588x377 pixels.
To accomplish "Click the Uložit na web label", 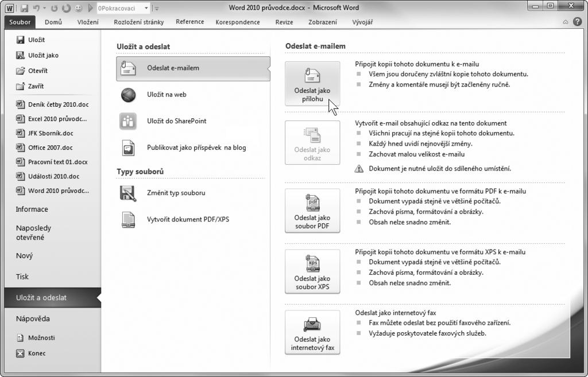I will (x=167, y=95).
